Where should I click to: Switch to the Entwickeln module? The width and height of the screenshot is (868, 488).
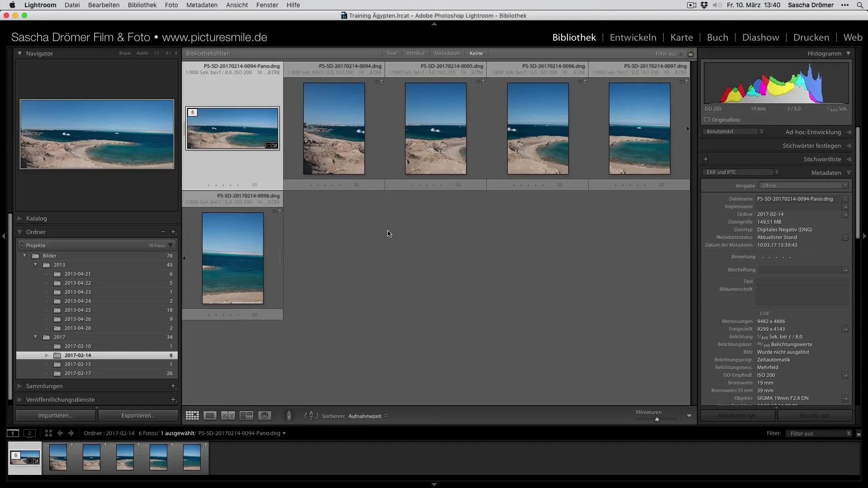click(633, 37)
